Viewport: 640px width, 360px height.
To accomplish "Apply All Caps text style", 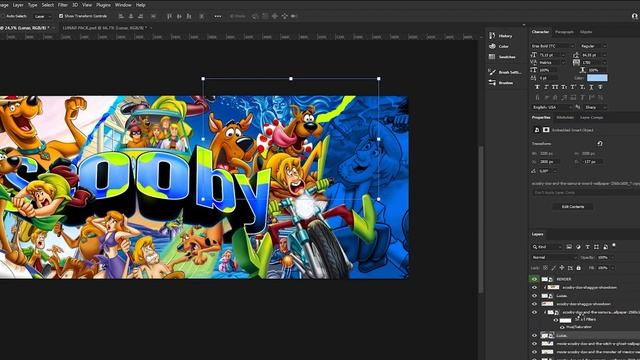I will (x=555, y=87).
